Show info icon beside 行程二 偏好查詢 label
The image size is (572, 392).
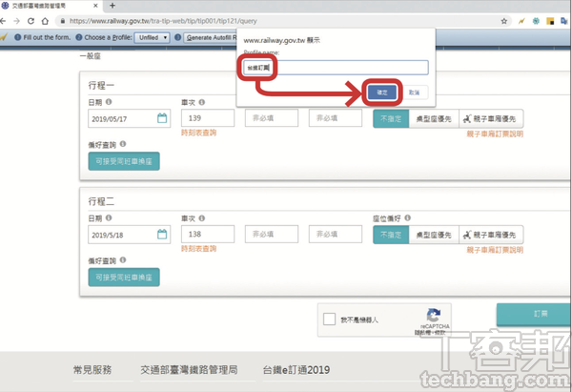click(123, 259)
